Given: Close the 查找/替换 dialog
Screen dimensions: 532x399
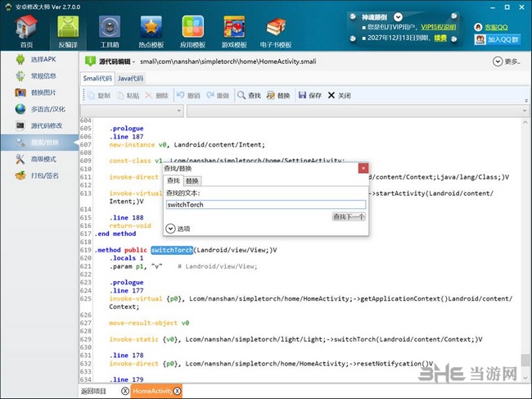Looking at the screenshot, I should [363, 168].
